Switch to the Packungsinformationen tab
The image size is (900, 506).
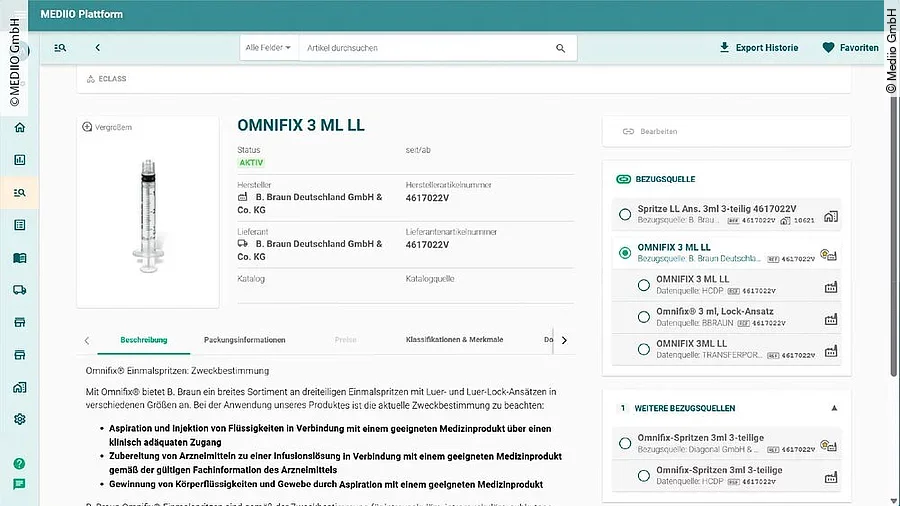[x=244, y=340]
